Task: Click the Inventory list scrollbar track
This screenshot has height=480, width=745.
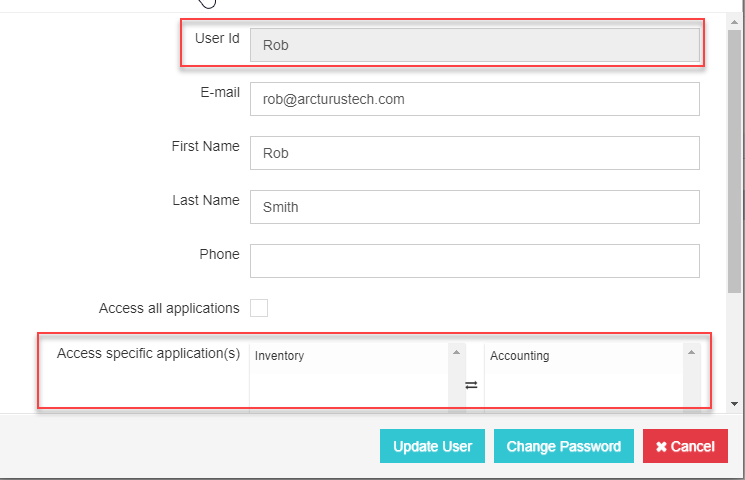Action: [x=457, y=385]
